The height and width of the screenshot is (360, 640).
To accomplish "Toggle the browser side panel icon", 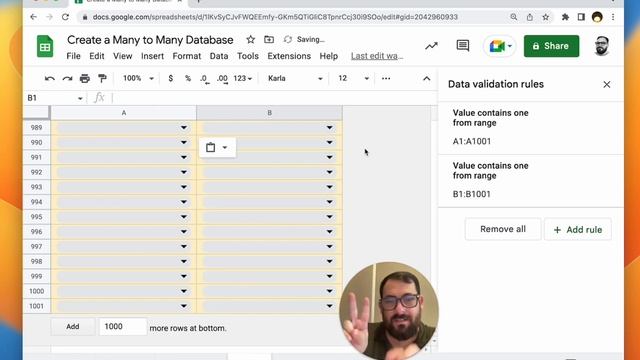I will pos(581,17).
